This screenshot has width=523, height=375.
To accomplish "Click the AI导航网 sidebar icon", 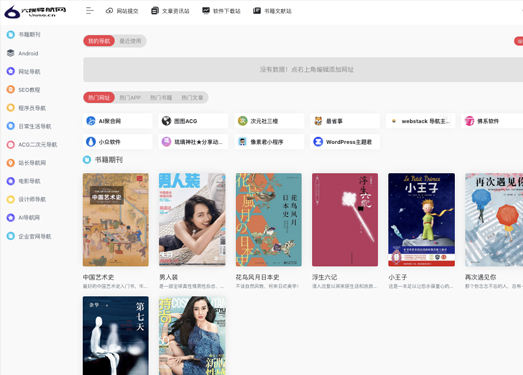I will tap(11, 218).
